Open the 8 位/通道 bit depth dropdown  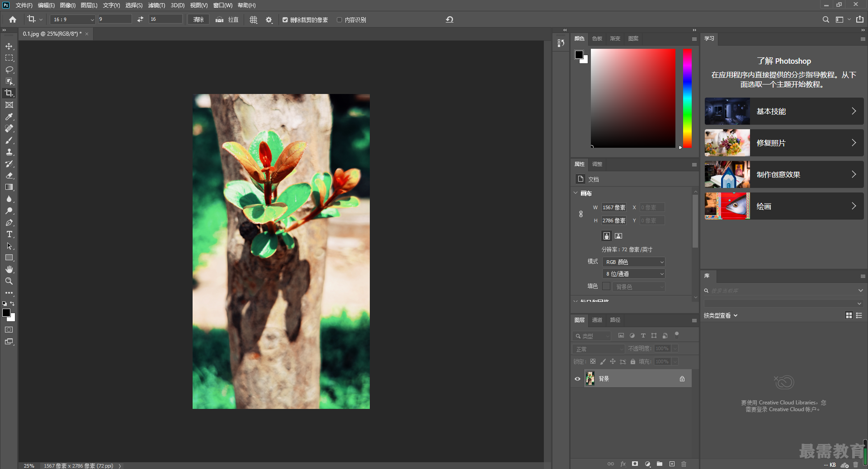(x=633, y=274)
